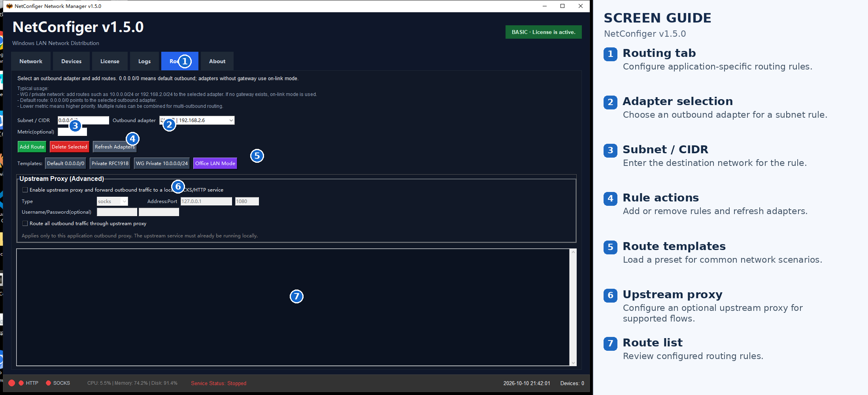Click the route list vertical scrollbar track
868x395 pixels.
point(573,307)
